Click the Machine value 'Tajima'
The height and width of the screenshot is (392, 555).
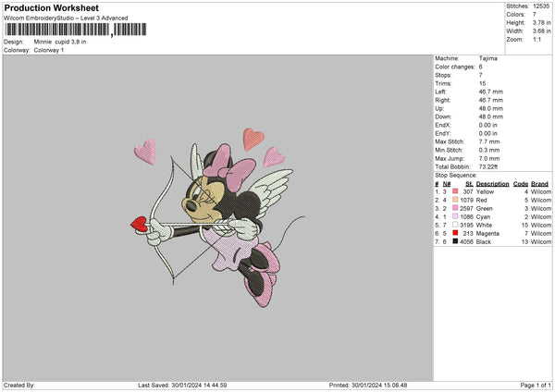488,58
